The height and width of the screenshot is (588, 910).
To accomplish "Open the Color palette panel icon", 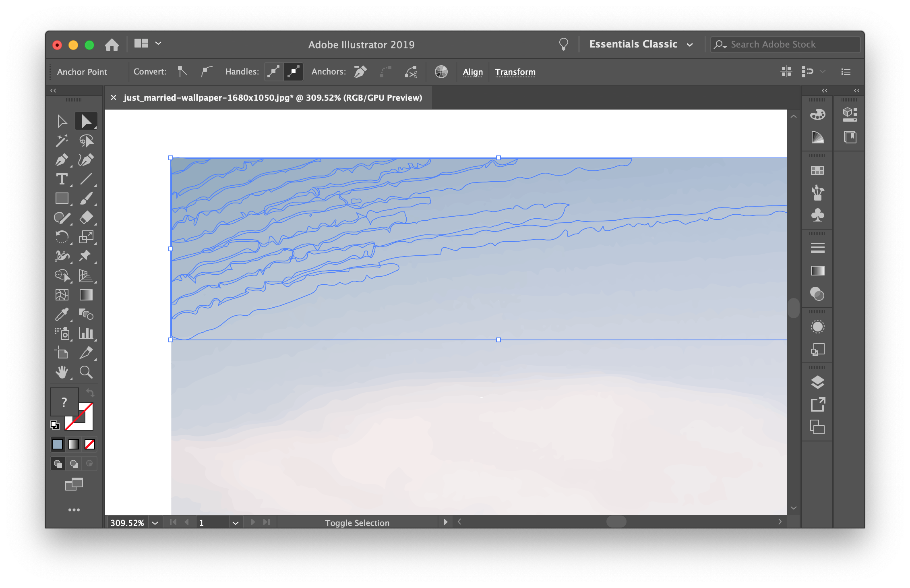I will pos(817,115).
